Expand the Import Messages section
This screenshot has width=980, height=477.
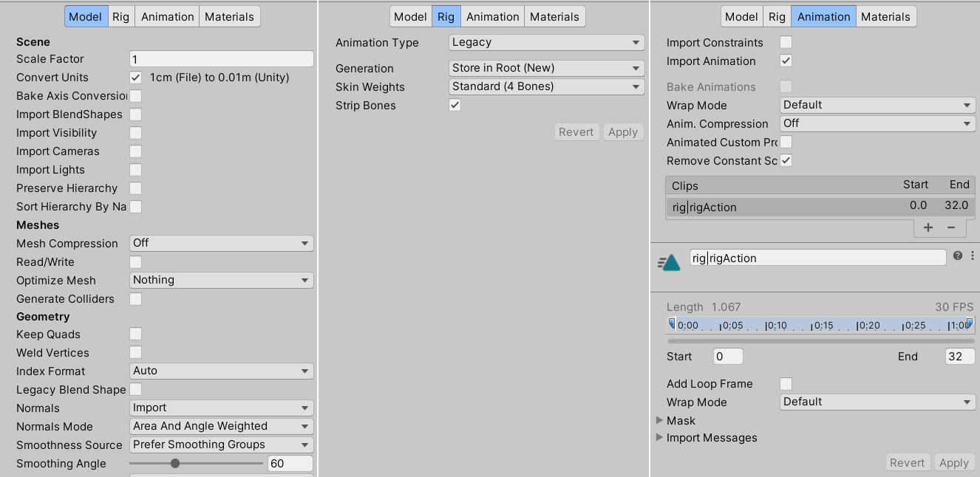coord(660,437)
